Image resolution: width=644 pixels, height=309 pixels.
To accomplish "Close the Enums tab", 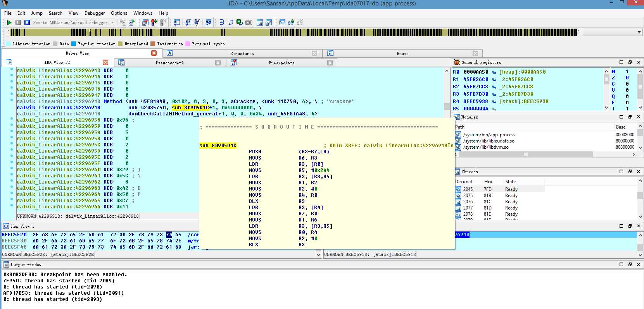I will (x=475, y=53).
